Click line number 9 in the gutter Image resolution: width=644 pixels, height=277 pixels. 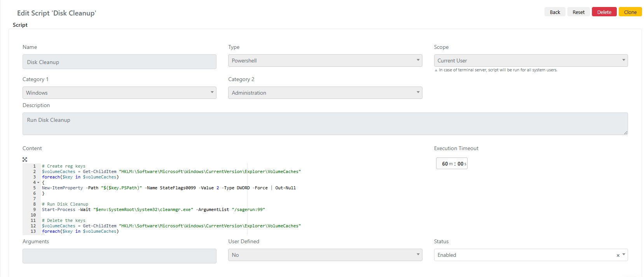point(34,209)
